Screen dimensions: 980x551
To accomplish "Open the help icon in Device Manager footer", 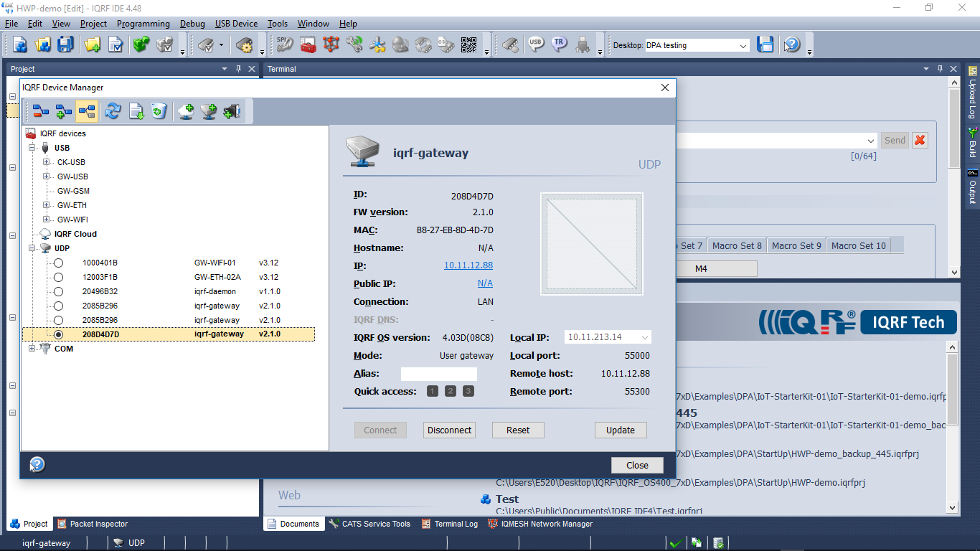I will (37, 464).
